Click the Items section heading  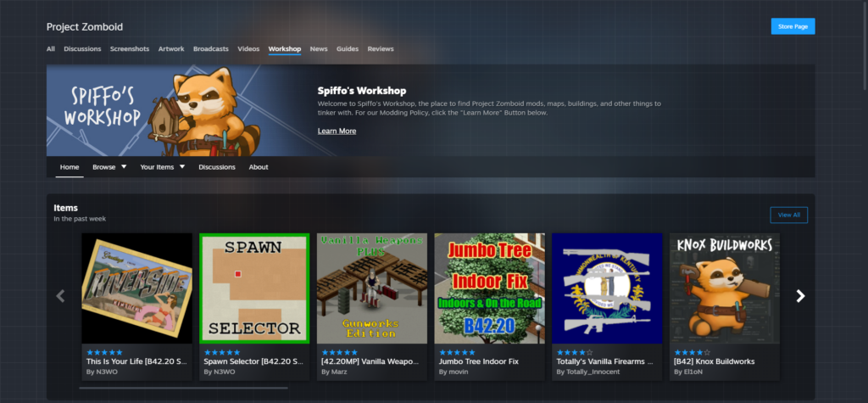[x=66, y=208]
